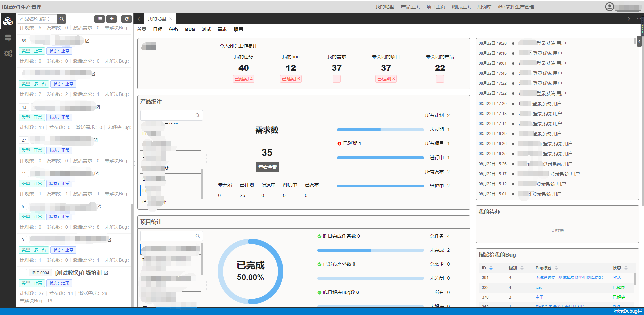Click the 未关闭的产品 count 22
This screenshot has width=644, height=315.
click(x=440, y=68)
